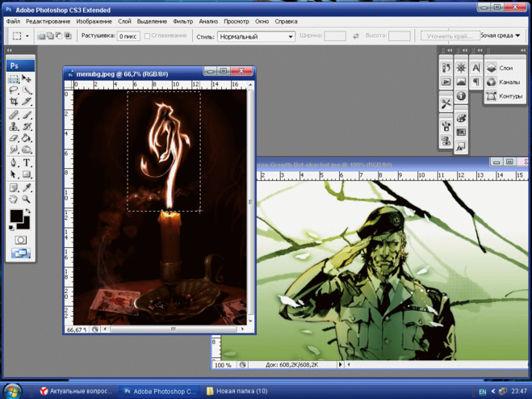Change the screen mode button in toolbox

pos(20,254)
